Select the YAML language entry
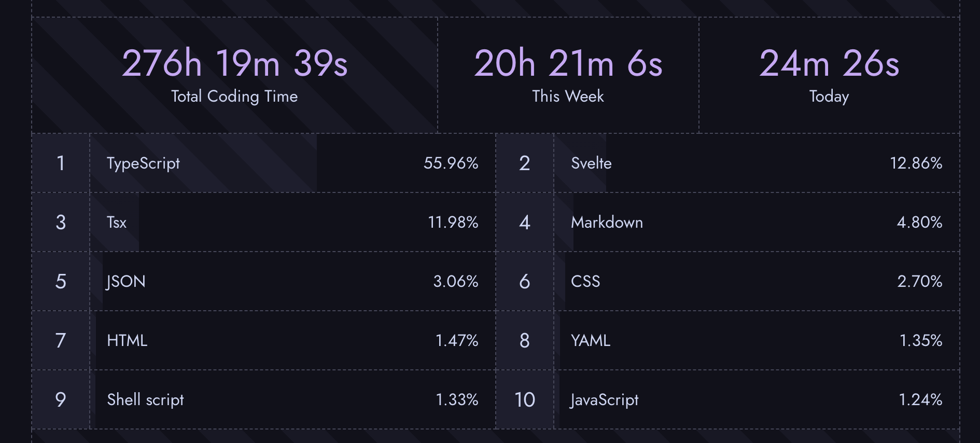Viewport: 980px width, 443px height. coord(591,341)
